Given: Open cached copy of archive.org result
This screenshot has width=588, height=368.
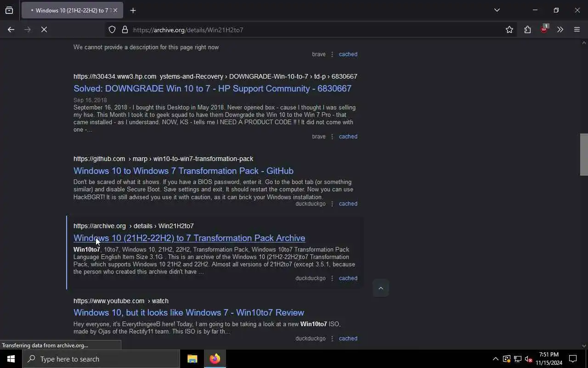Looking at the screenshot, I should coord(348,278).
